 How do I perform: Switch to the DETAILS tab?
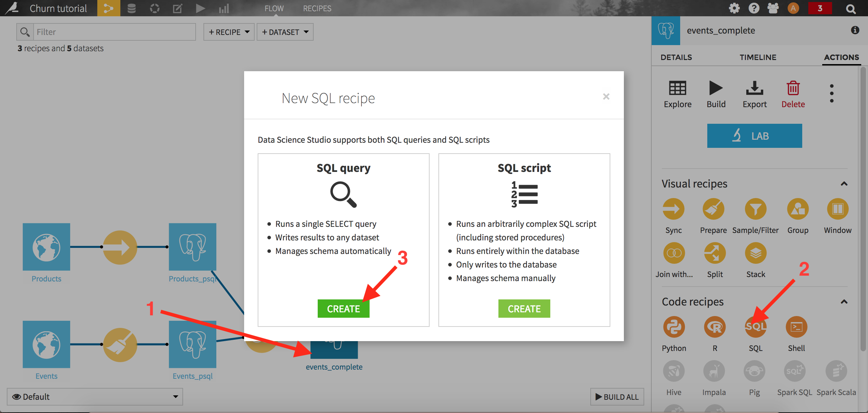point(676,57)
